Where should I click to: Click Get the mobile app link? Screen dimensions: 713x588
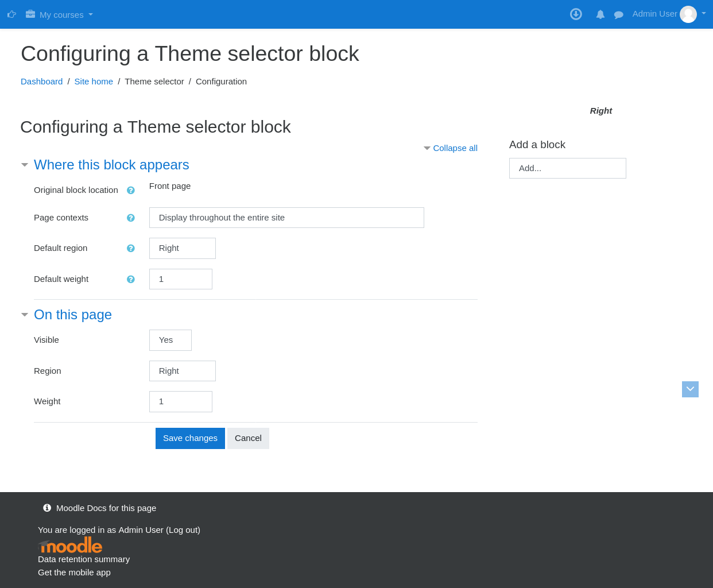[x=74, y=572]
